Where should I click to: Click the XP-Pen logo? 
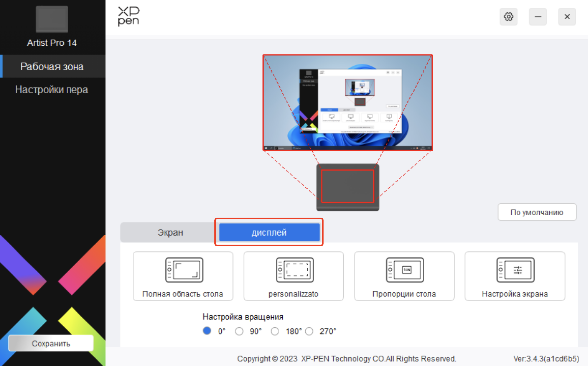129,16
